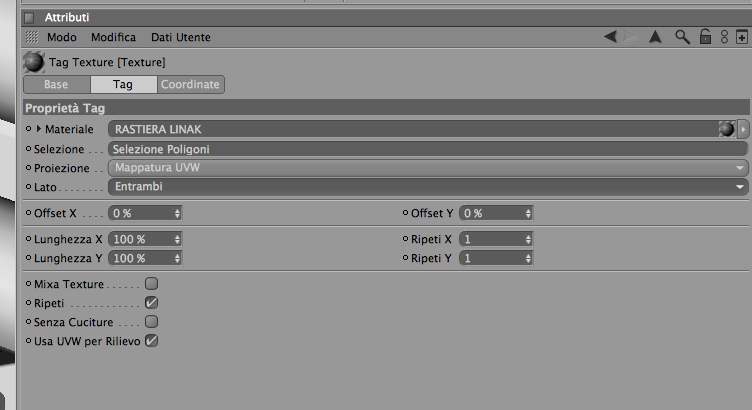Viewport: 752px width, 410px height.
Task: Toggle Senza Cuciture checkbox
Action: [x=152, y=322]
